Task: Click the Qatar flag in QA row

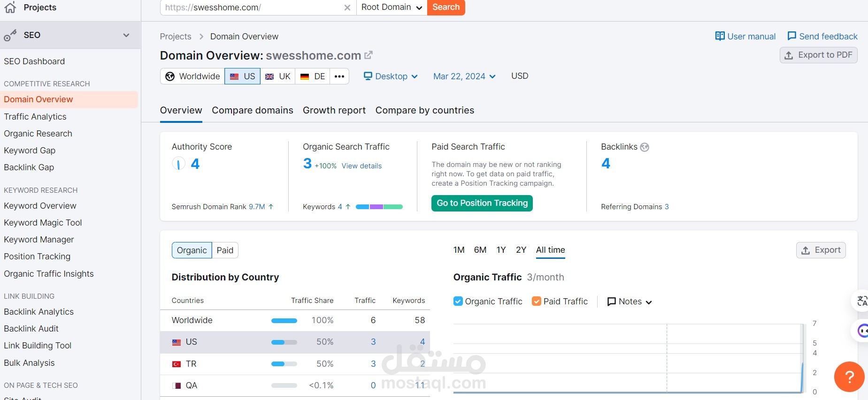Action: pyautogui.click(x=177, y=385)
